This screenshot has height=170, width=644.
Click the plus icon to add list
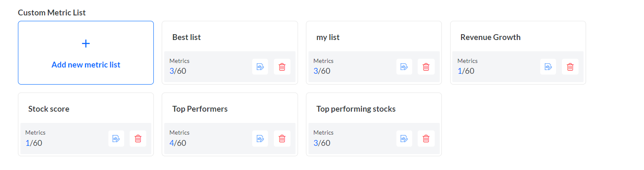pos(86,43)
